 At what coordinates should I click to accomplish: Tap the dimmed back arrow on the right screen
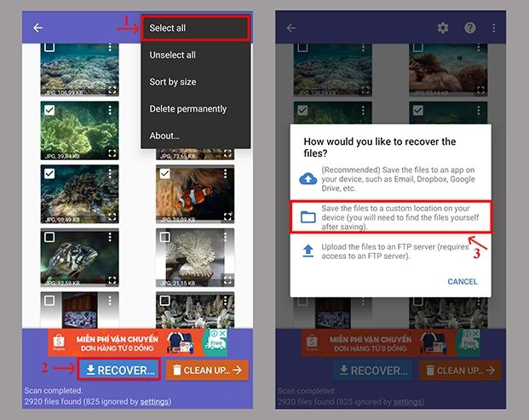[x=291, y=27]
